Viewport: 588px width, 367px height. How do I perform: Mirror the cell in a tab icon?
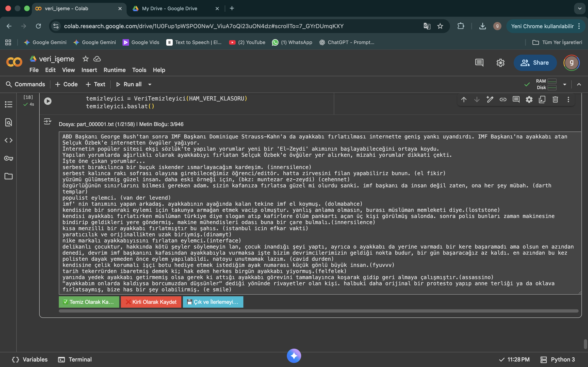pos(542,99)
